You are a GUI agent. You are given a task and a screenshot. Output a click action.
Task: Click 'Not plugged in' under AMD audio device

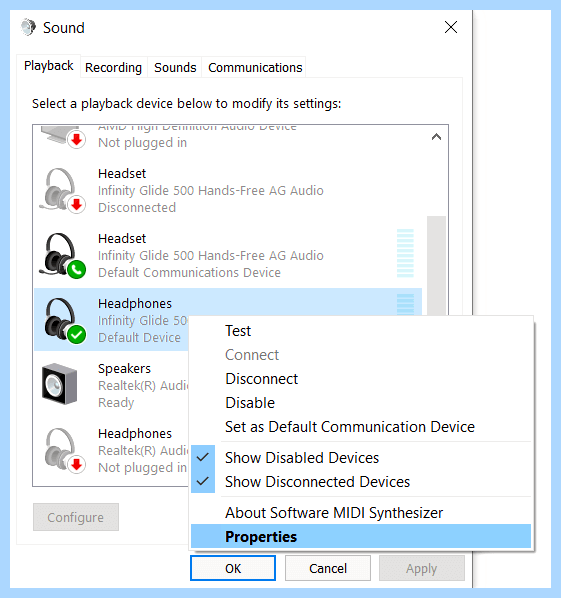pyautogui.click(x=142, y=142)
